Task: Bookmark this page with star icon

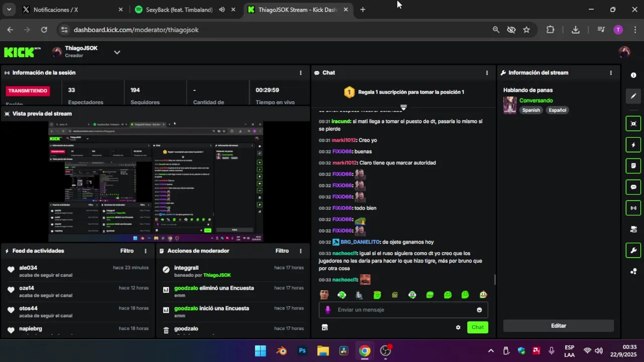Action: click(526, 30)
